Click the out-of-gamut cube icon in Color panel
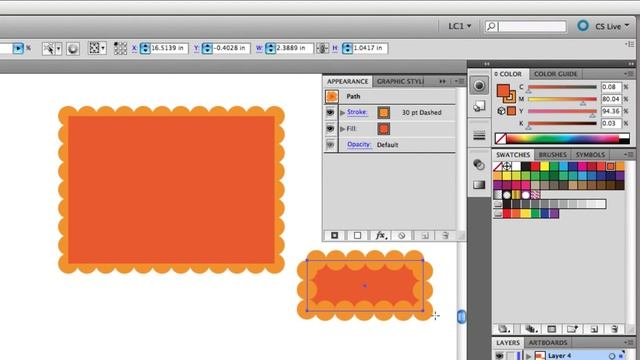 pos(501,111)
